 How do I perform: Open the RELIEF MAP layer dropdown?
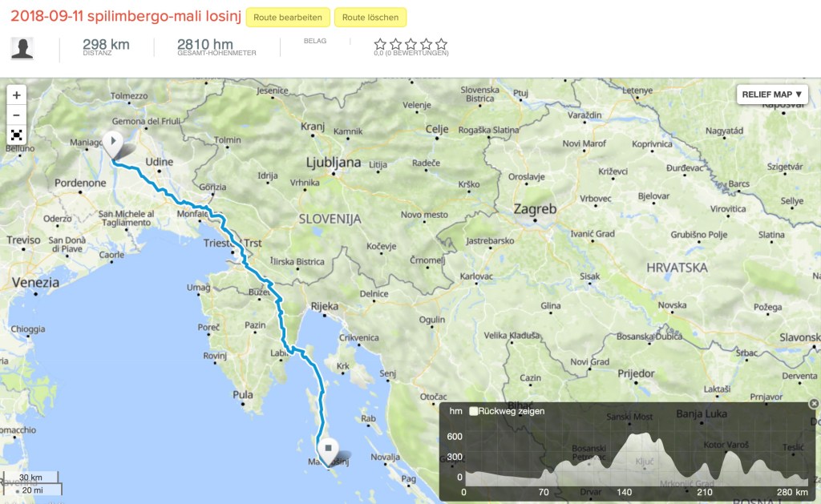[771, 95]
